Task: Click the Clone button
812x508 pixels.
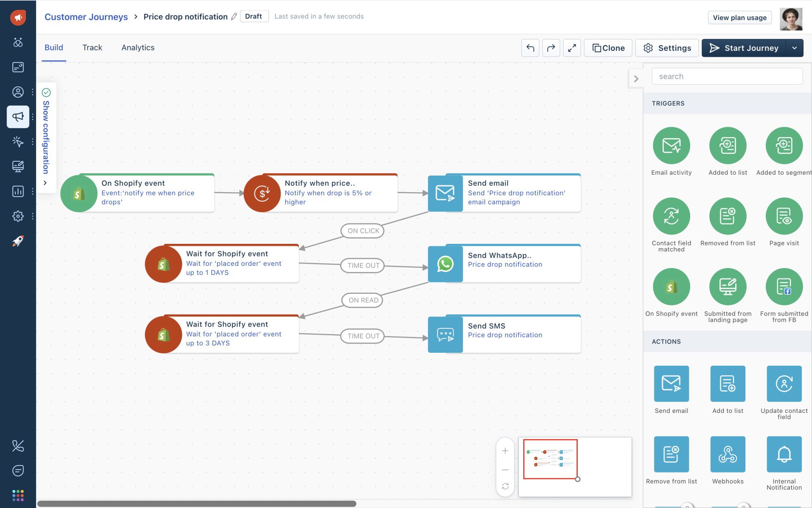Action: coord(608,48)
